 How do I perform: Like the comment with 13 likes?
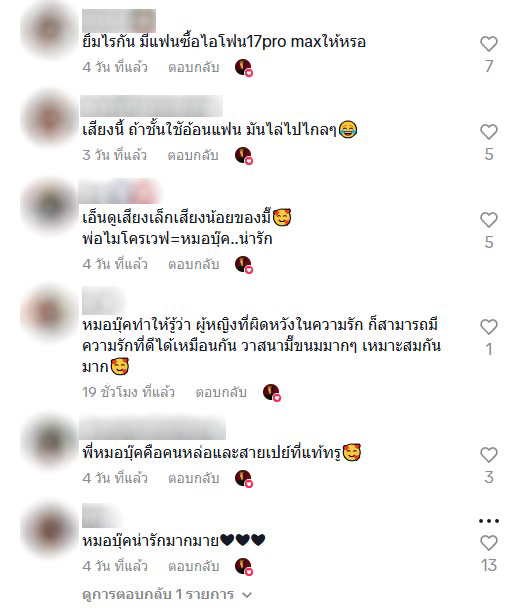tap(489, 543)
